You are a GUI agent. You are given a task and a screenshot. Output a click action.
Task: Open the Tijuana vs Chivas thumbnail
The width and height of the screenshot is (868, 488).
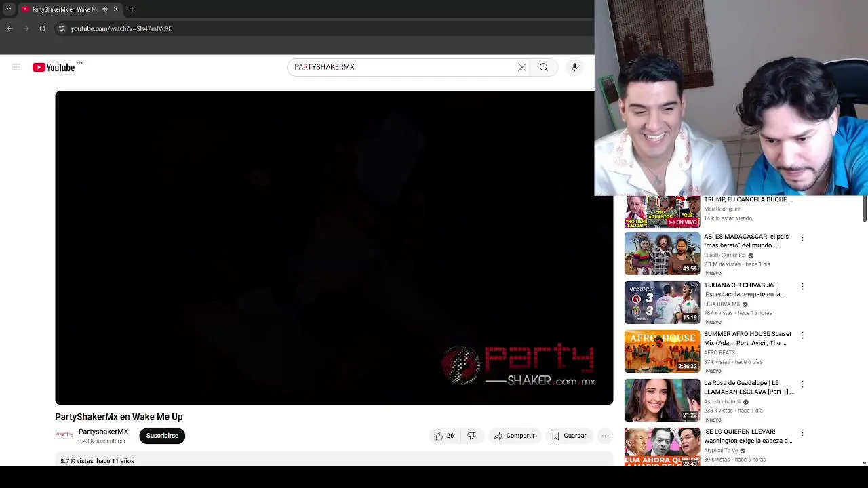click(662, 302)
